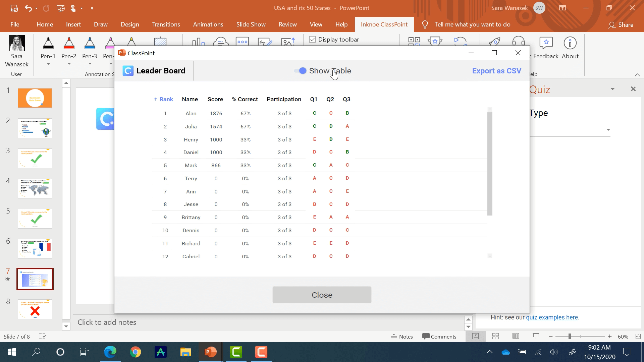Open the Quiz pane options dropdown arrow
Image resolution: width=644 pixels, height=362 pixels.
(x=612, y=89)
